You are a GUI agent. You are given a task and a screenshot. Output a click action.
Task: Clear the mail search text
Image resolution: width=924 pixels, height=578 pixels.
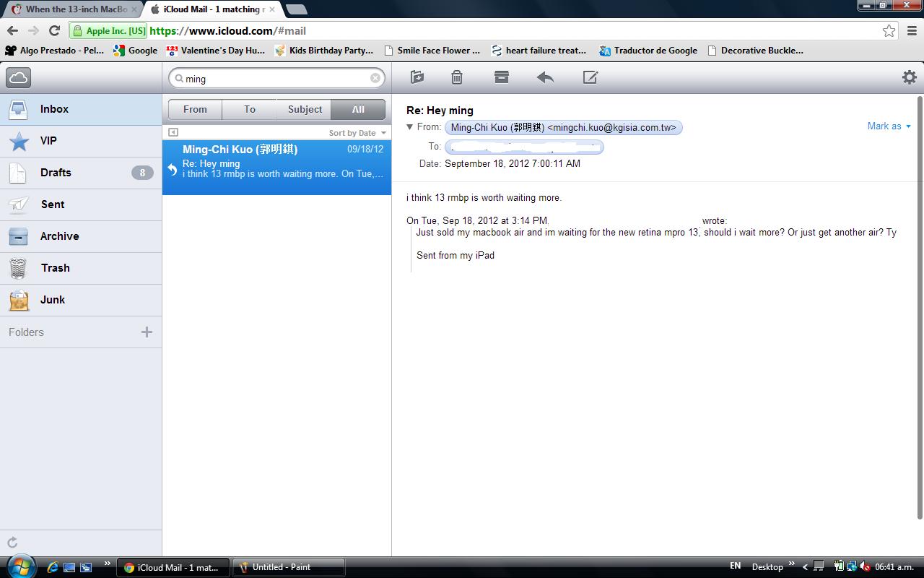(375, 78)
